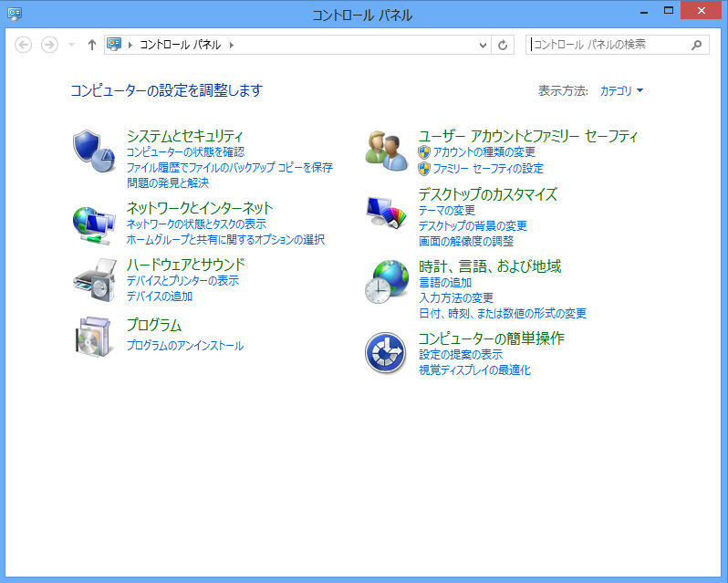This screenshot has width=728, height=583.
Task: Click shield icon beside ファミリー セーフティの設定
Action: (x=424, y=169)
